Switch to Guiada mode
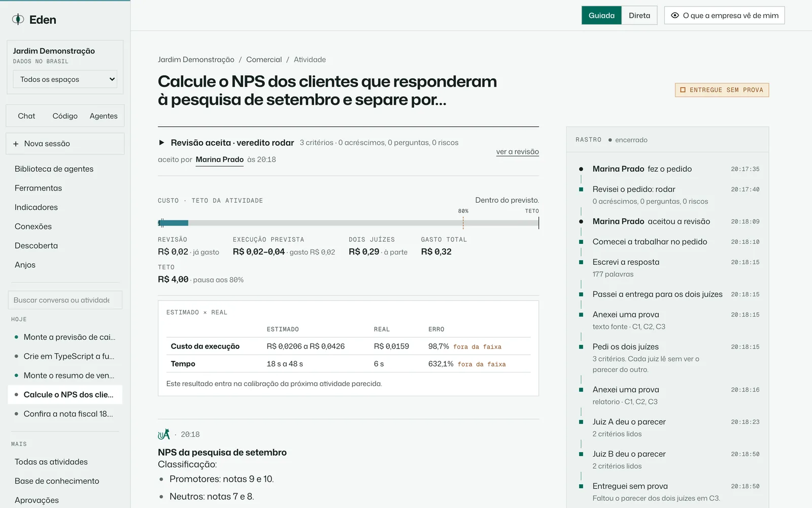Image resolution: width=812 pixels, height=508 pixels. 601,15
